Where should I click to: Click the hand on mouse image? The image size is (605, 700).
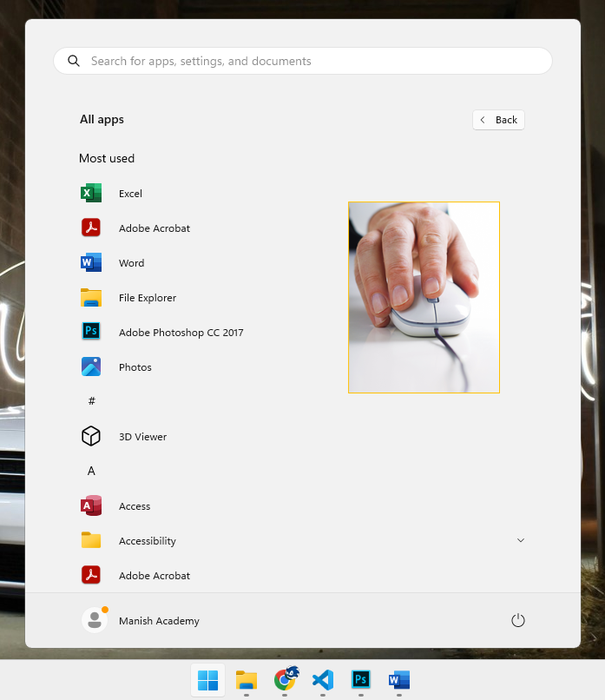click(x=424, y=297)
